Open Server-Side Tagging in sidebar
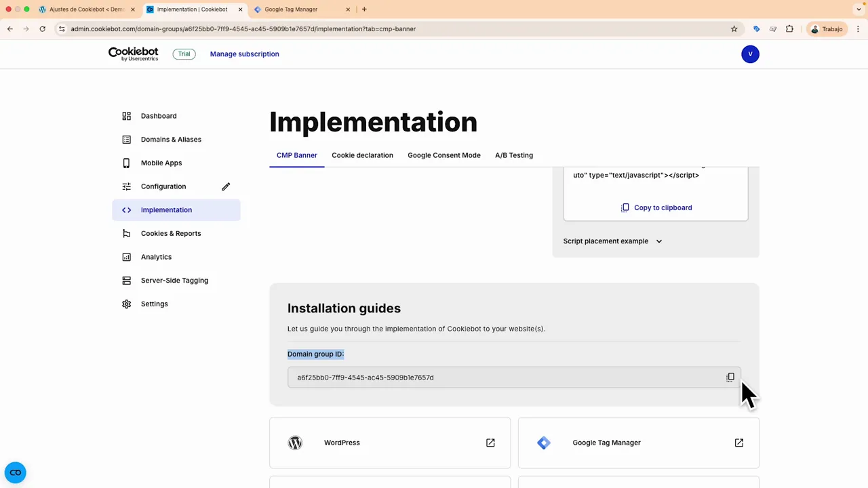Screen dimensions: 868x488 point(174,281)
